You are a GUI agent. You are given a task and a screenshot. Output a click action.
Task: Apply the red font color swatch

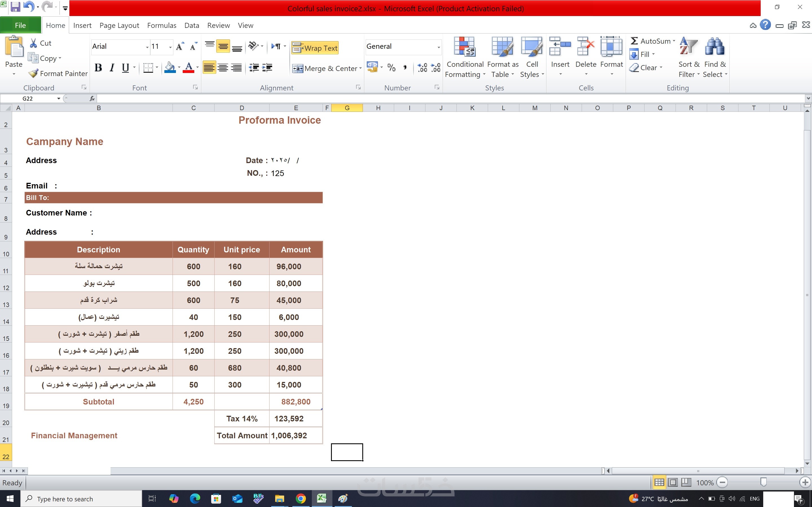(x=189, y=68)
